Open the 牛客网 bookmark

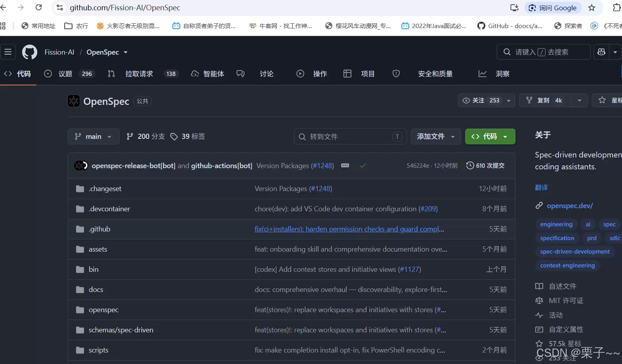click(280, 26)
